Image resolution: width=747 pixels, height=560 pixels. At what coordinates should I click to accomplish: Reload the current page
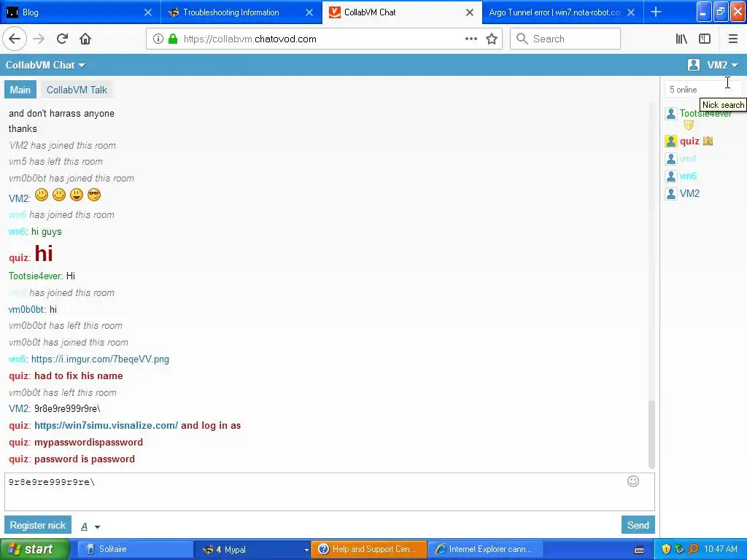point(62,39)
